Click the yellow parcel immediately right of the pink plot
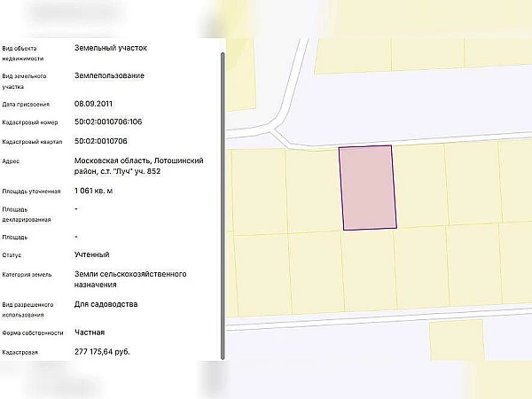The height and width of the screenshot is (399, 532). click(419, 186)
